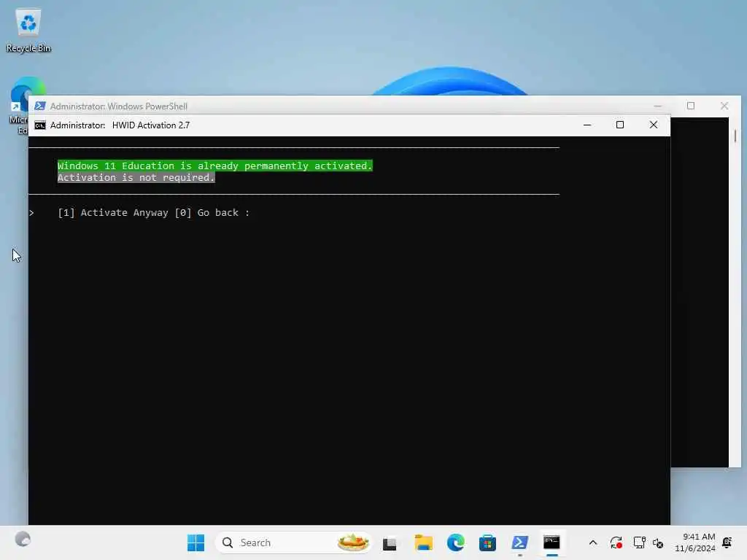The height and width of the screenshot is (560, 747).
Task: Open Microsoft Store from the taskbar
Action: click(487, 542)
